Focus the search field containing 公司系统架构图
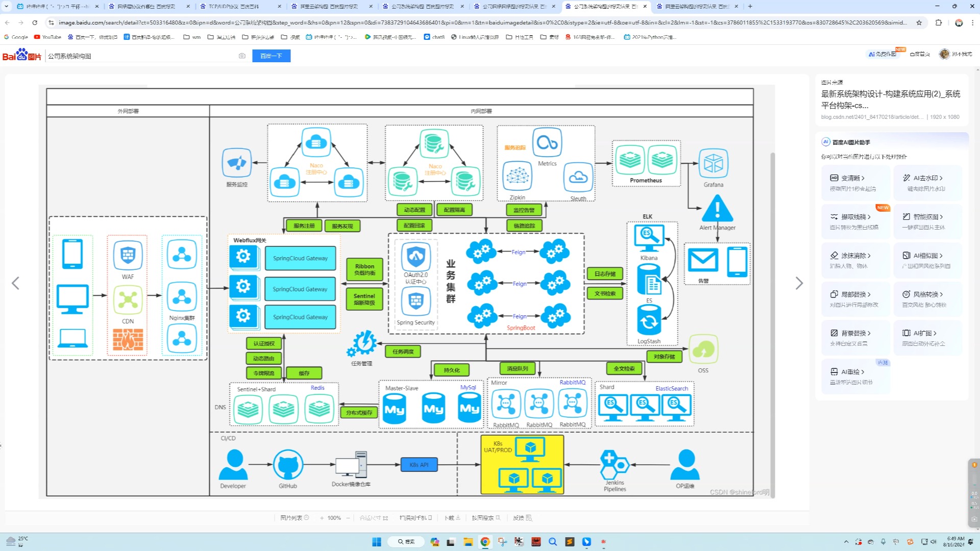 tap(140, 56)
